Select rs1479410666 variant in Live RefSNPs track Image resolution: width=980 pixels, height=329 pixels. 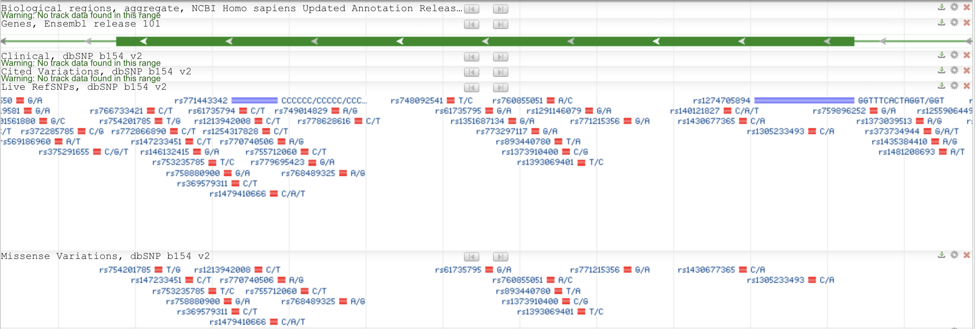238,194
